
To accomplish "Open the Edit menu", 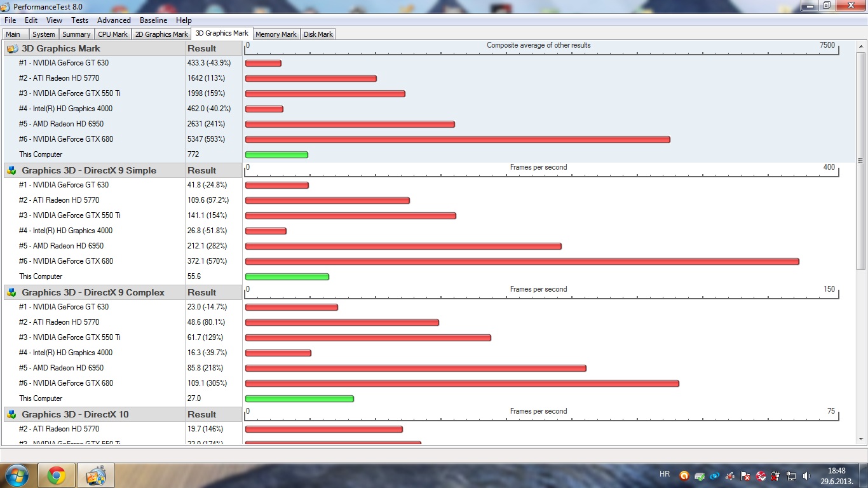I will tap(31, 20).
